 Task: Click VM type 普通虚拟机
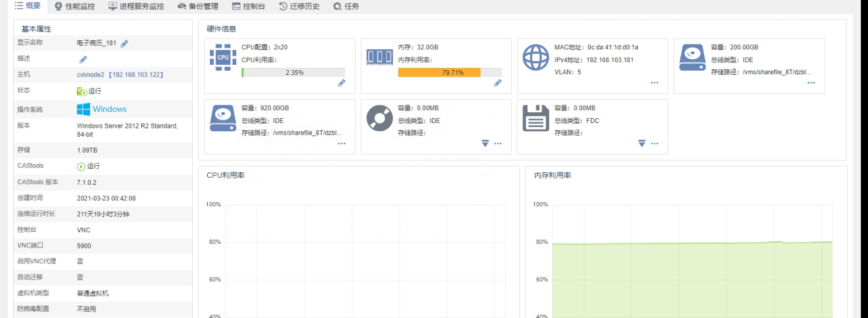coord(93,293)
